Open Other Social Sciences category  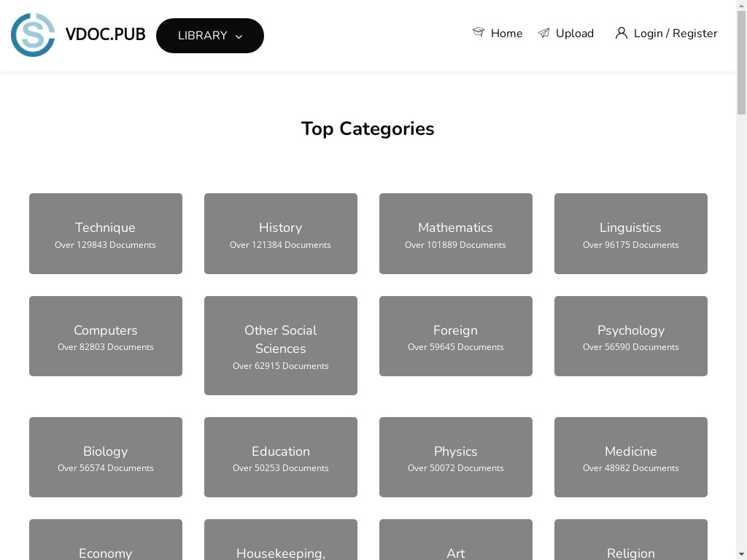tap(280, 345)
